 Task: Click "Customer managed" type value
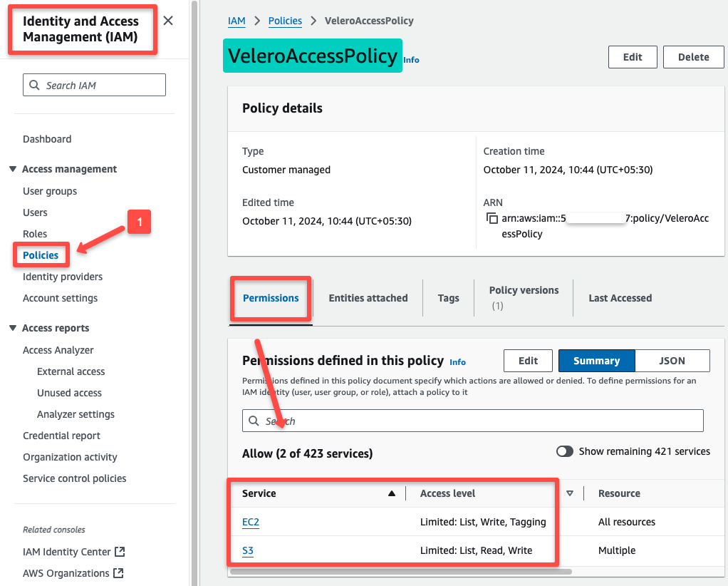click(286, 170)
